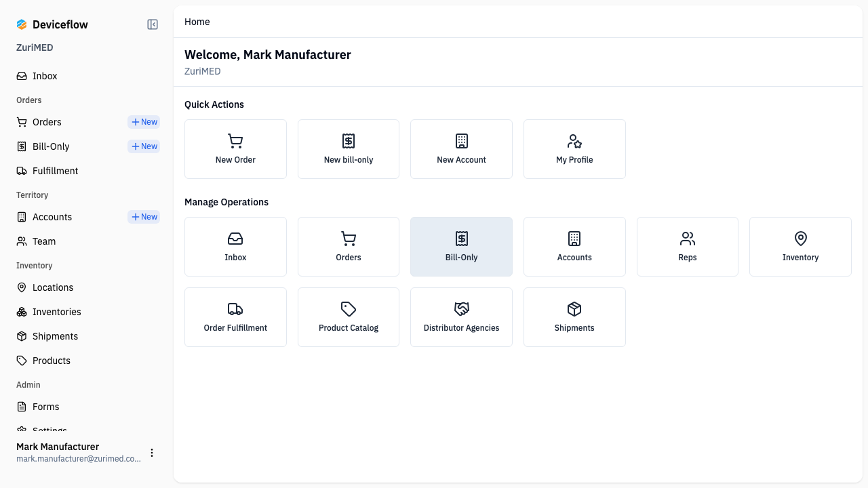Click the ZuriMED organization name in sidebar
Image resolution: width=868 pixels, height=488 pixels.
35,47
